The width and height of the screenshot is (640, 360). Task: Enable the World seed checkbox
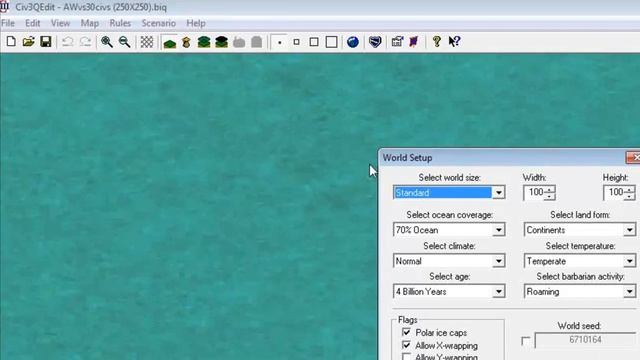(526, 341)
